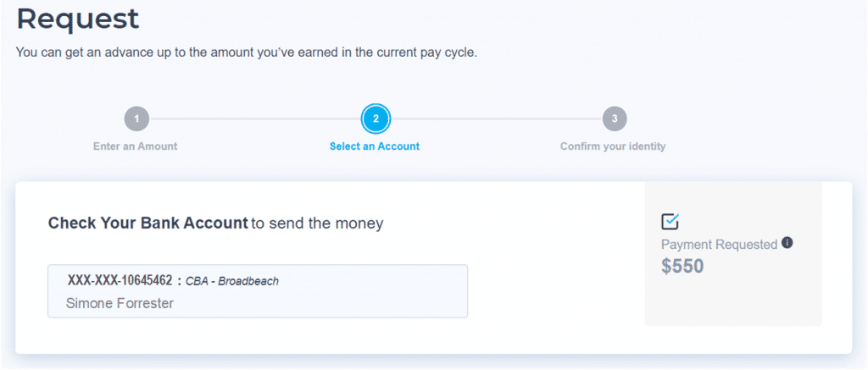Click CBA - Broadbeach bank label

[x=232, y=281]
